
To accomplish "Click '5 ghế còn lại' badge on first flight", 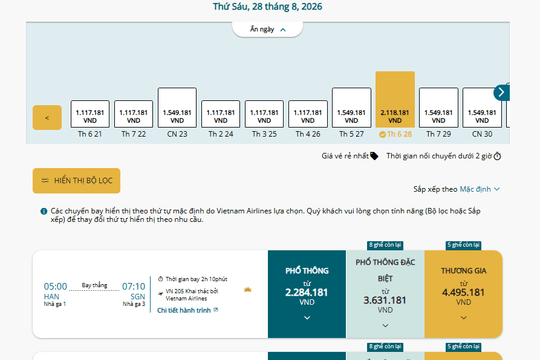I will [x=464, y=245].
